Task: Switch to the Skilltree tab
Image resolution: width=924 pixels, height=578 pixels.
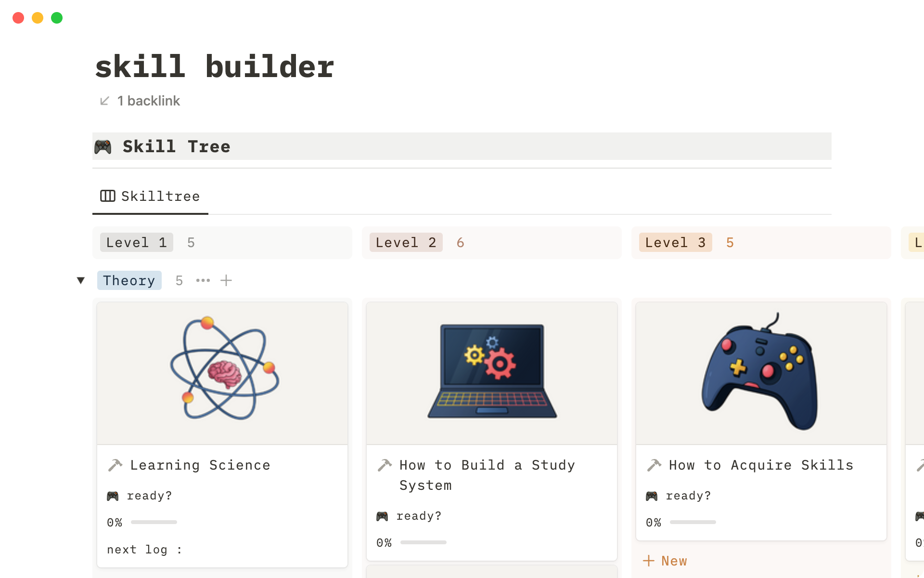Action: click(x=150, y=196)
